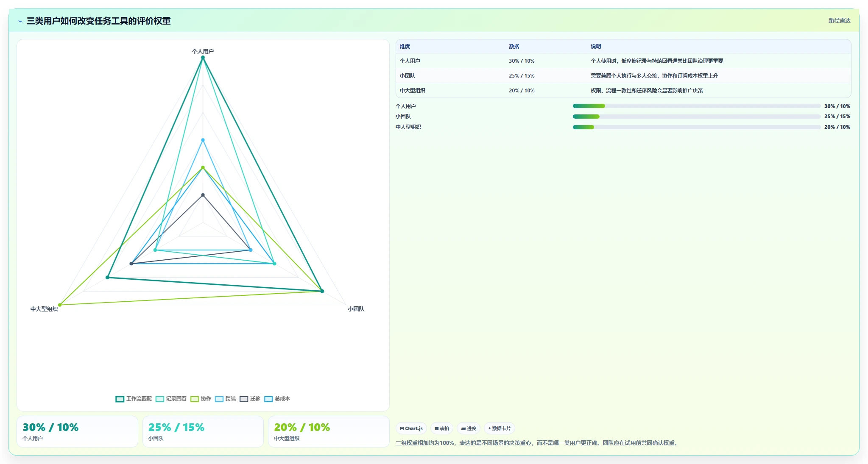This screenshot has width=868, height=464.
Task: Toggle the 跨端 dataset in legend
Action: coord(225,399)
